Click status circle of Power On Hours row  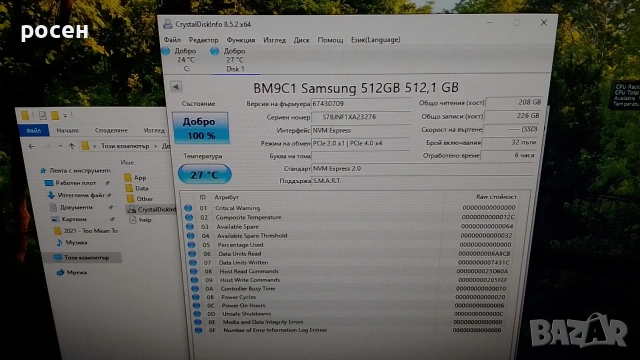pyautogui.click(x=197, y=305)
